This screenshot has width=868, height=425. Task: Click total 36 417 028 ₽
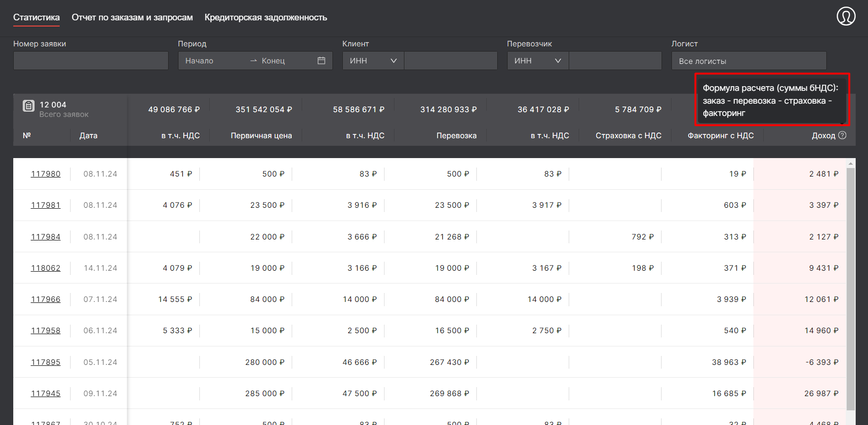coord(543,109)
